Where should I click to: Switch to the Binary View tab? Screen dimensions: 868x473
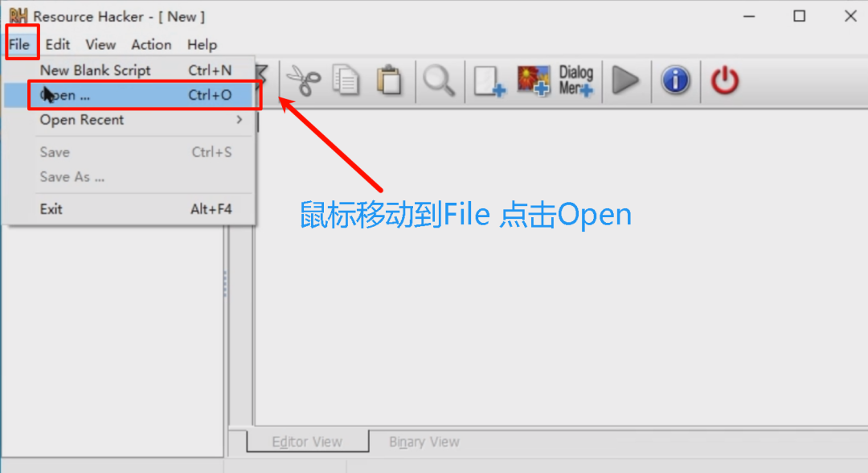[x=424, y=442]
